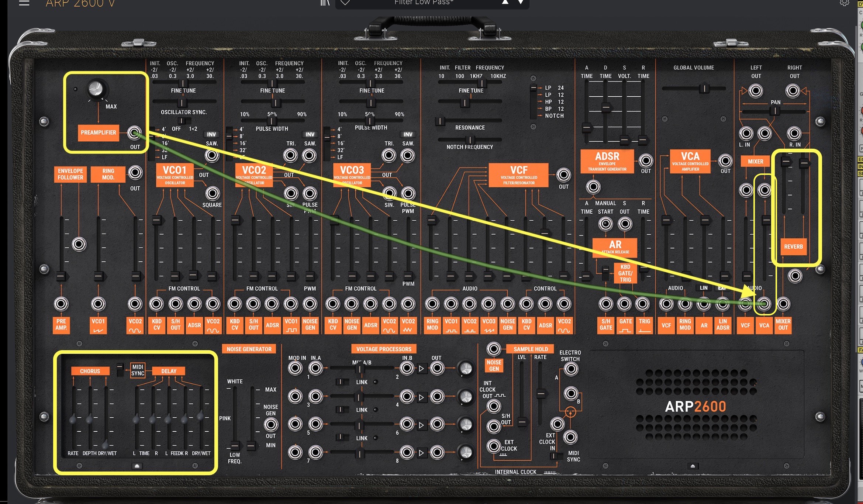This screenshot has height=504, width=863.
Task: Toggle Chorus/Delay MIDI SYNC switch
Action: pyautogui.click(x=120, y=370)
